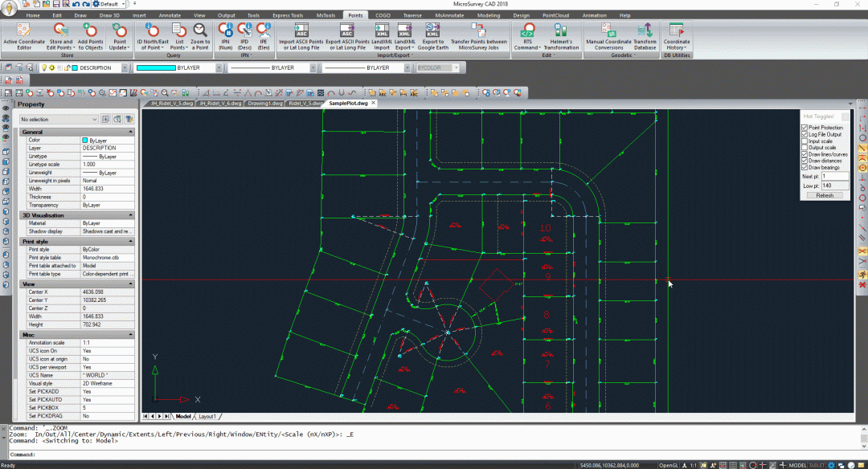Collapse the General property section
The image size is (868, 469).
point(131,132)
